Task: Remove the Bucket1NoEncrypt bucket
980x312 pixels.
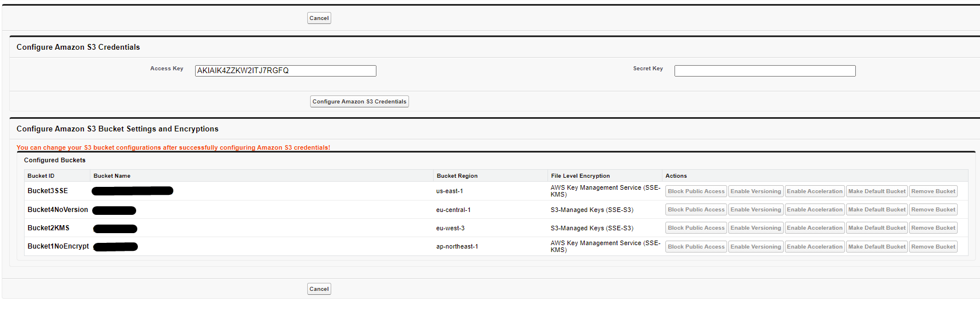Action: [933, 247]
